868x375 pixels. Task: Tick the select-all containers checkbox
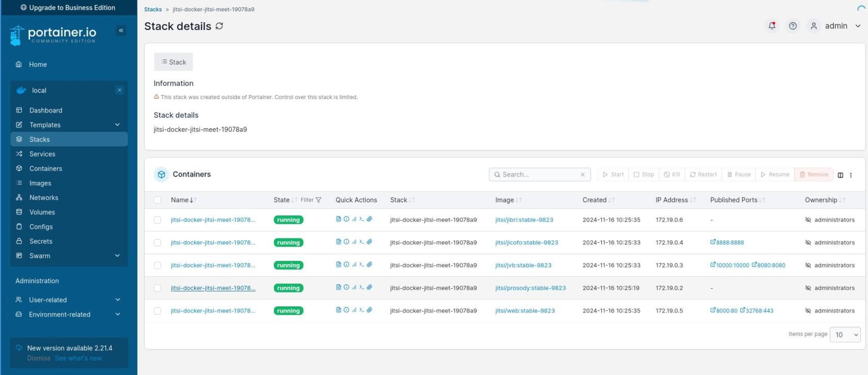158,200
